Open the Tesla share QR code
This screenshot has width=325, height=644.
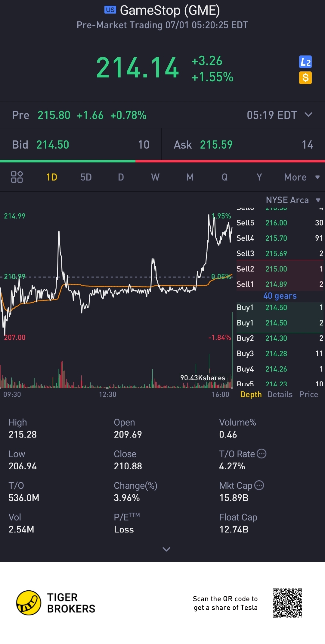(x=287, y=603)
